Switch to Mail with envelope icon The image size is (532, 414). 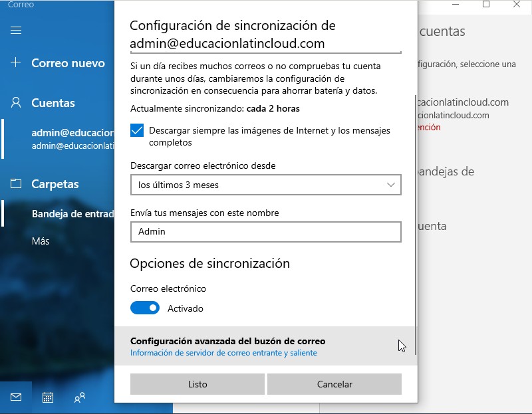coord(16,397)
